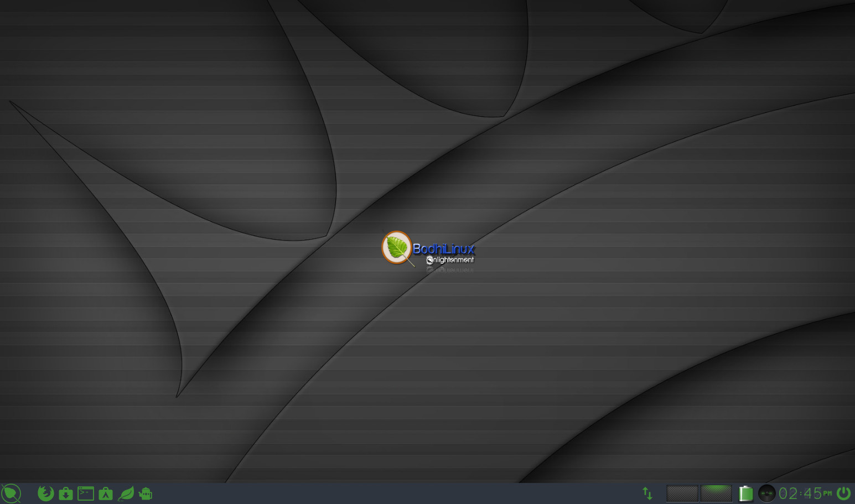
Task: Click the 02:45 PM clock
Action: click(x=805, y=493)
